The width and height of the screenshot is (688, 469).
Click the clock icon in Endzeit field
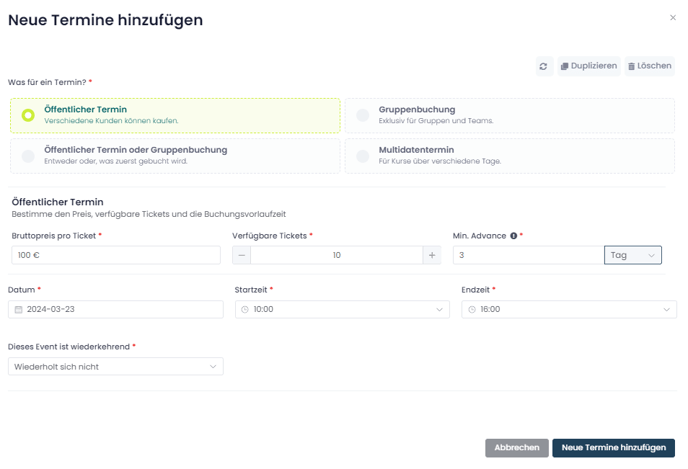tap(472, 310)
